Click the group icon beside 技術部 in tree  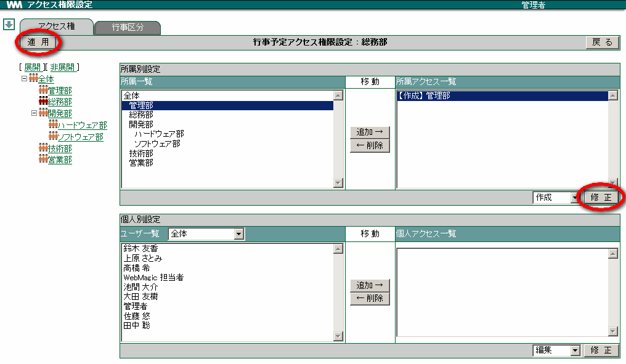pyautogui.click(x=43, y=147)
